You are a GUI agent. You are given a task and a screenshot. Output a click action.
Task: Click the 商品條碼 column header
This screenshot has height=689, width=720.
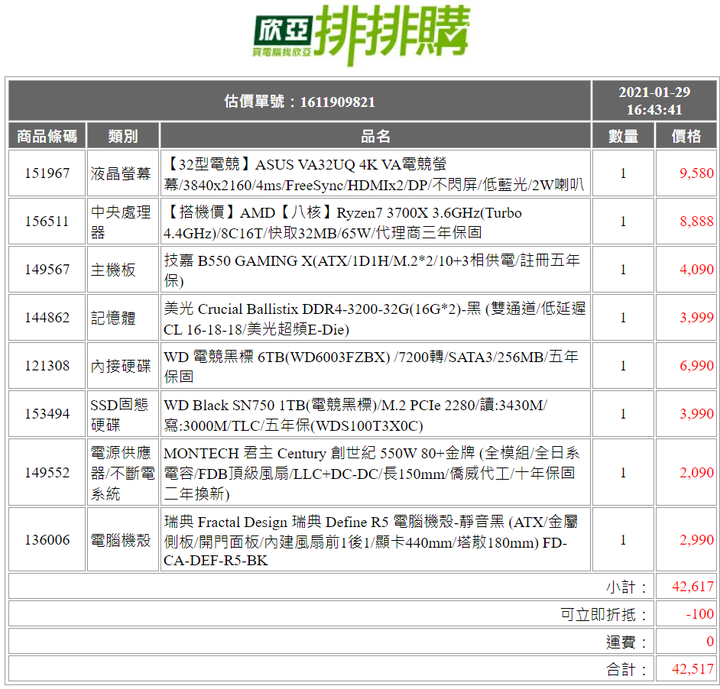(x=47, y=136)
